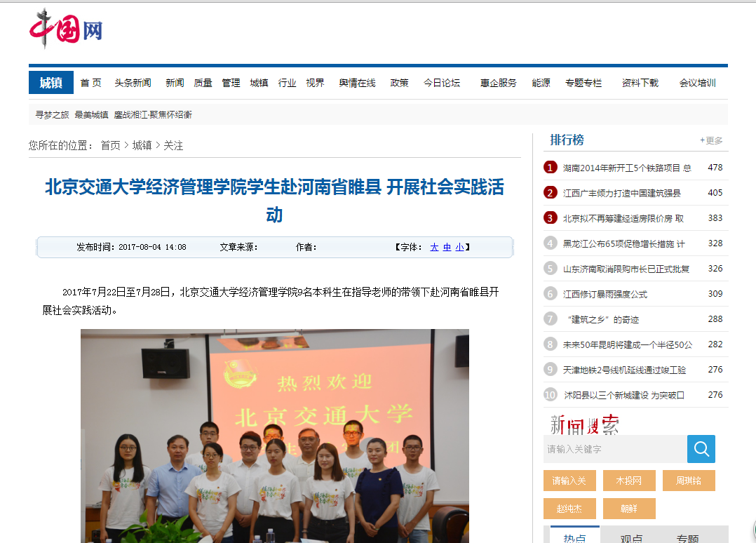
Task: Click the article headline 北京交通大学经济管理学院学生
Action: tap(274, 200)
